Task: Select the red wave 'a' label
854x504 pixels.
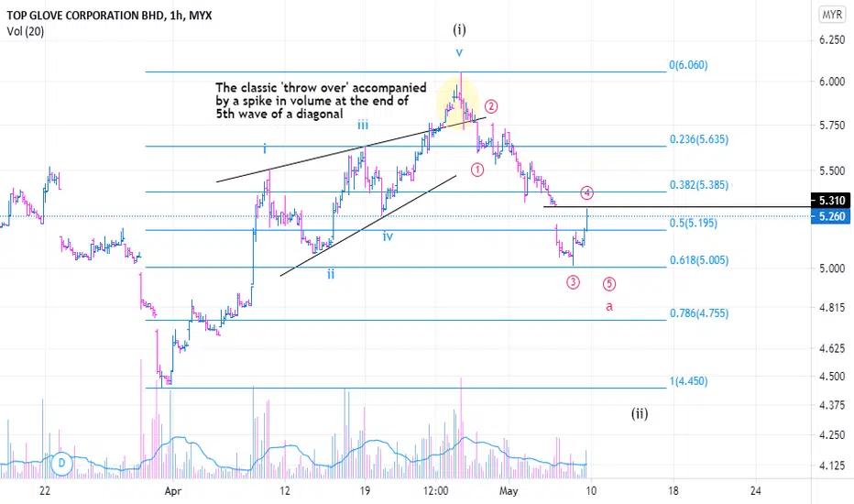Action: (x=609, y=307)
